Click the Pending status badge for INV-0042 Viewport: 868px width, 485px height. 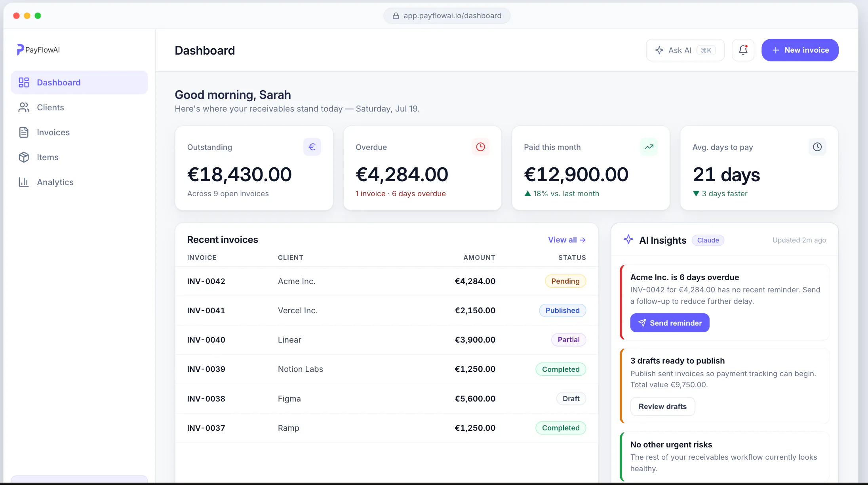pos(565,281)
